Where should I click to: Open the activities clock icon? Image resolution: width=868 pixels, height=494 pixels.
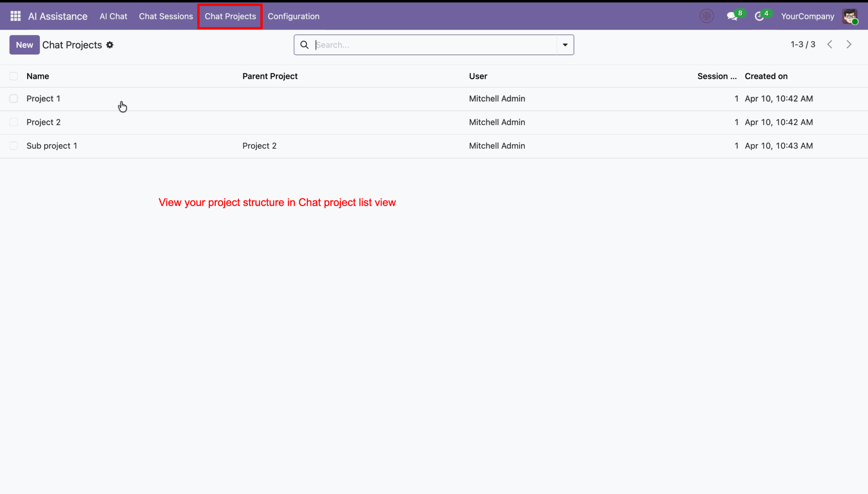(x=759, y=16)
